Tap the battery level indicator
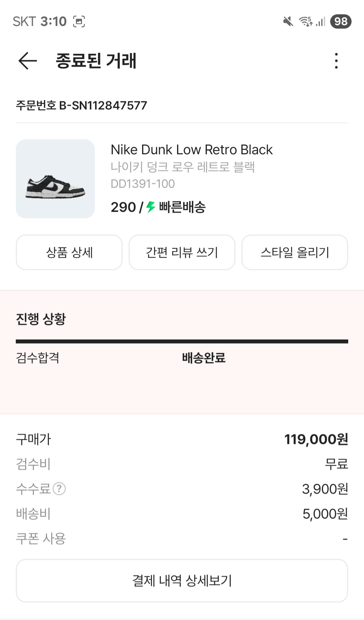364x620 pixels. (341, 21)
